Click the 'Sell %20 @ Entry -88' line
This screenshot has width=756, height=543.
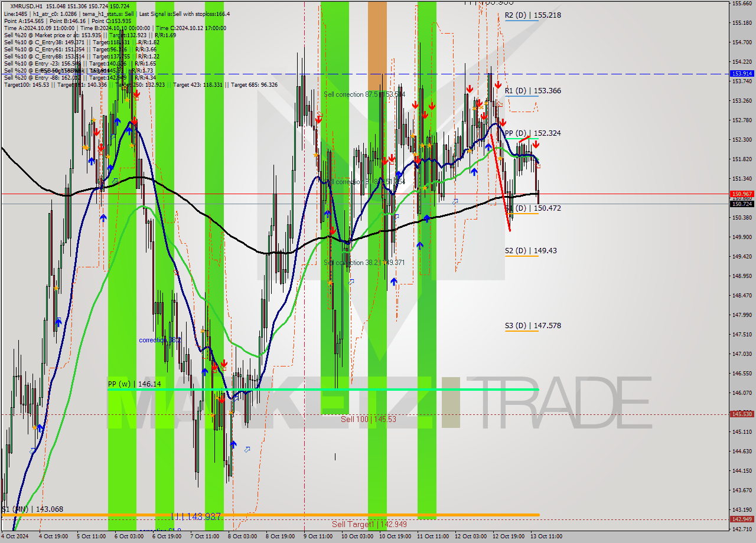coord(80,77)
